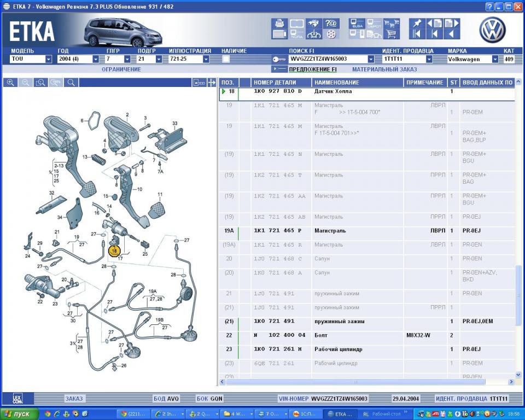Expand the ПОДГР subgroup dropdown
The width and height of the screenshot is (525, 420).
pyautogui.click(x=159, y=59)
